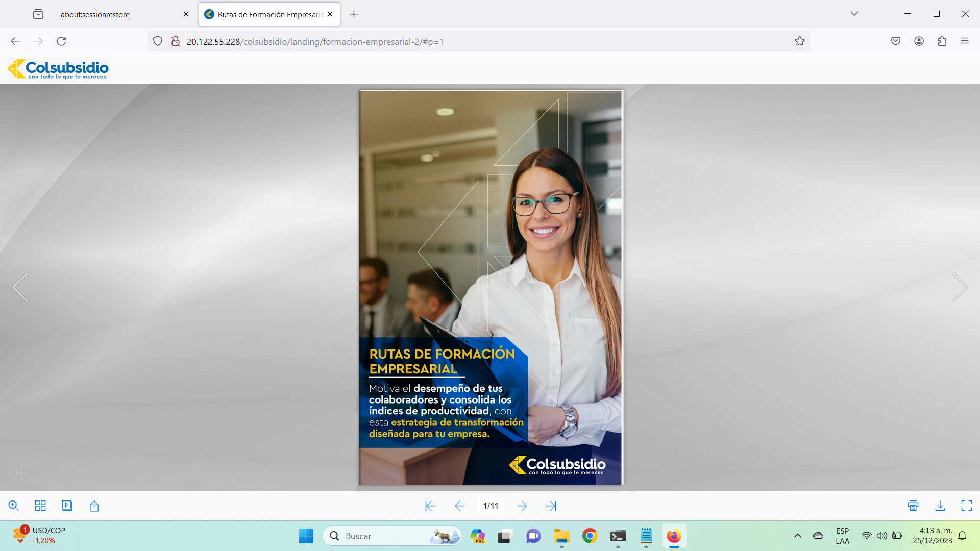The width and height of the screenshot is (980, 551).
Task: Jump to last page toolbar arrow
Action: click(551, 506)
